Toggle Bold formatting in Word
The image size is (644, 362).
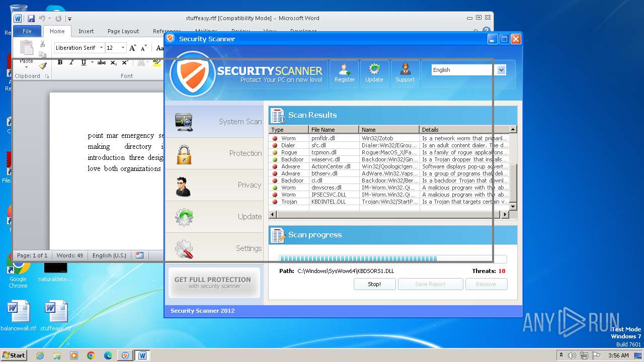coord(60,62)
